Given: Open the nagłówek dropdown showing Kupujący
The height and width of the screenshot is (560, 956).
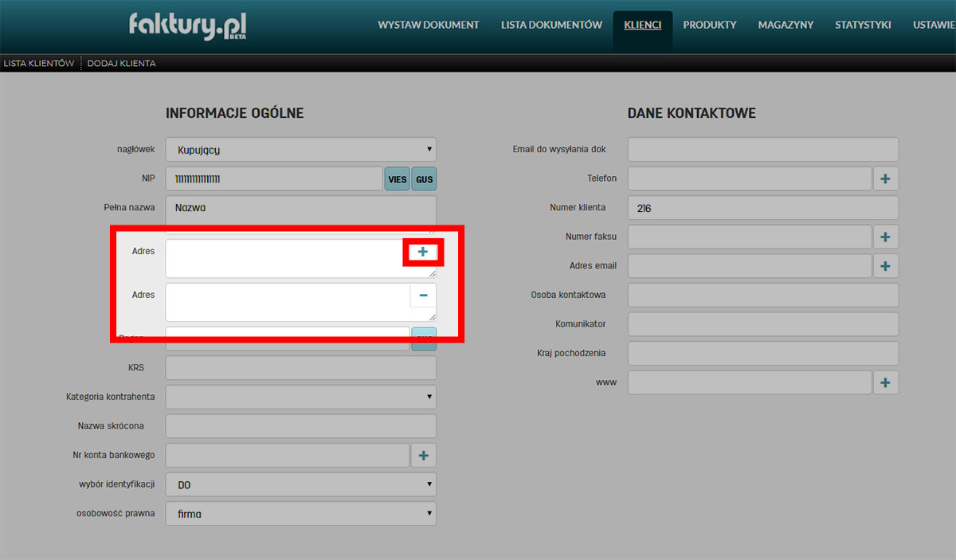Looking at the screenshot, I should coord(300,149).
